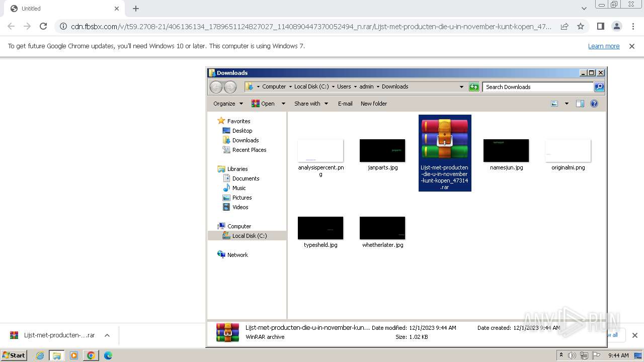Select Local Disk (C:) in tree
Image resolution: width=644 pixels, height=362 pixels.
[x=248, y=236]
